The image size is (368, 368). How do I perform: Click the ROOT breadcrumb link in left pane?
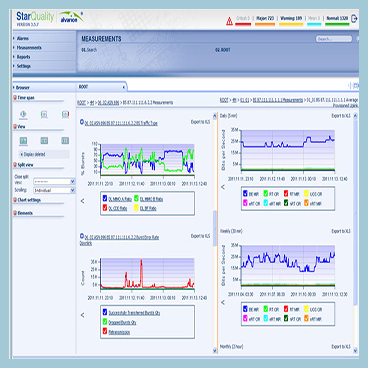point(82,103)
